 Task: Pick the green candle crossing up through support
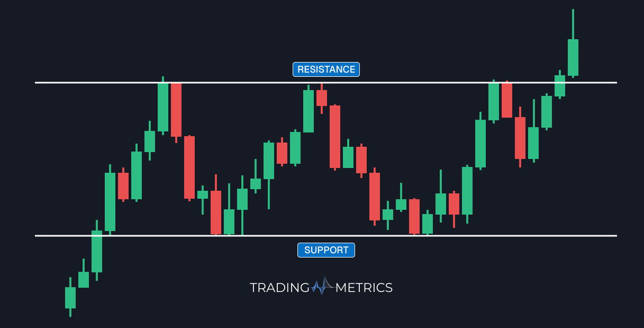point(97,251)
